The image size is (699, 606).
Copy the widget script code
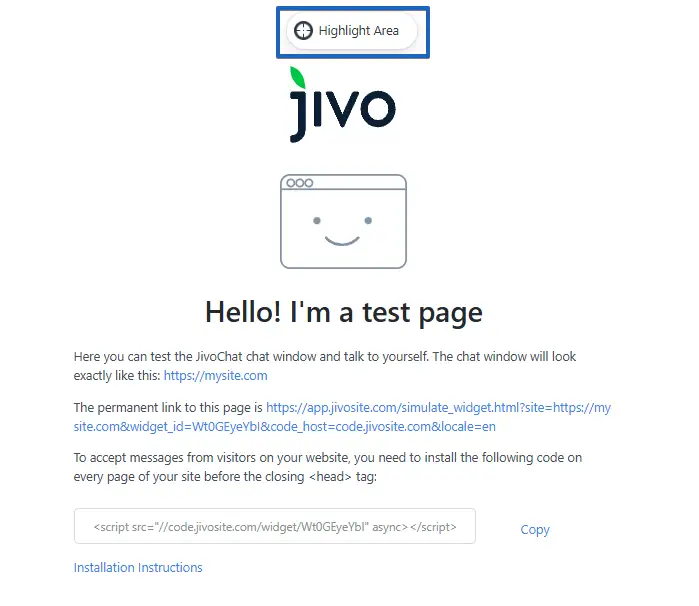pyautogui.click(x=535, y=530)
